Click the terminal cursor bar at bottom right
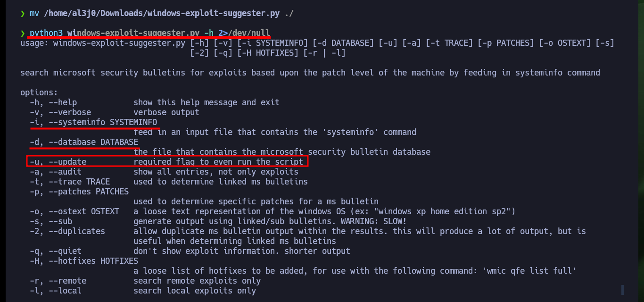 623,289
